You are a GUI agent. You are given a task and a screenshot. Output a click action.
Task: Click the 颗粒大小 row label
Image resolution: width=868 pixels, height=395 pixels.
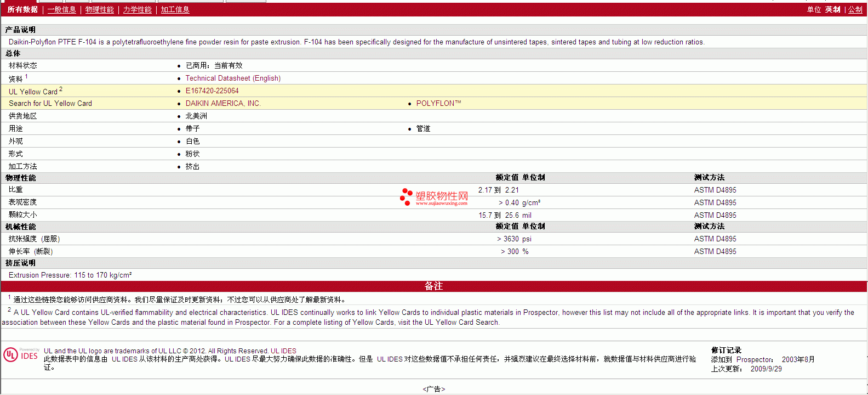(x=23, y=215)
